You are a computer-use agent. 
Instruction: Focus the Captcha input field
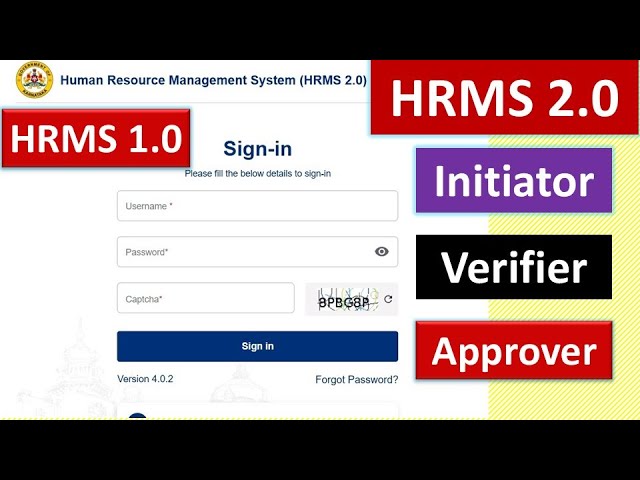pos(206,298)
